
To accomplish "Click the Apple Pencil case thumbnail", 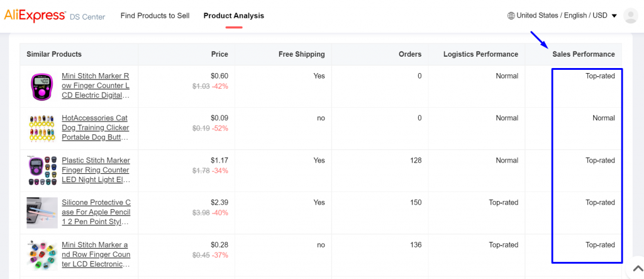I will 42,213.
